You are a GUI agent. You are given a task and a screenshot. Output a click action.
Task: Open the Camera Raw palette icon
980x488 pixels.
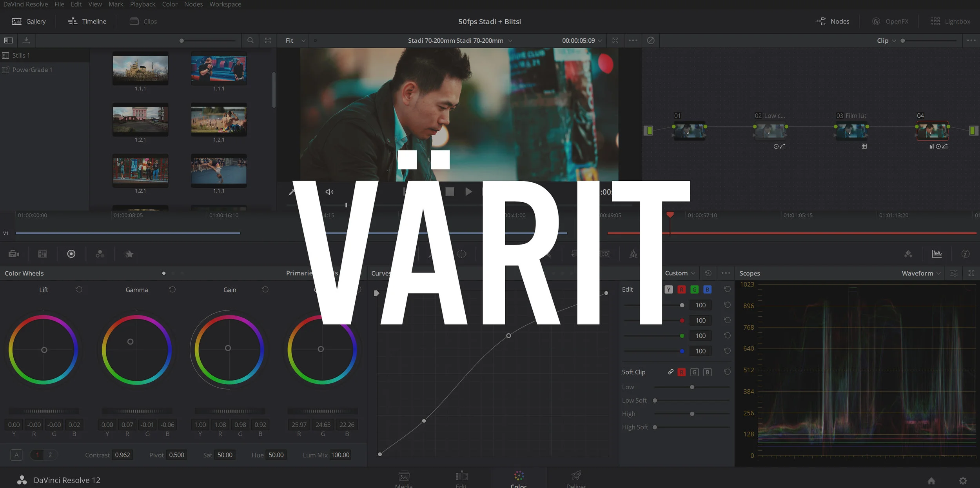click(x=14, y=254)
